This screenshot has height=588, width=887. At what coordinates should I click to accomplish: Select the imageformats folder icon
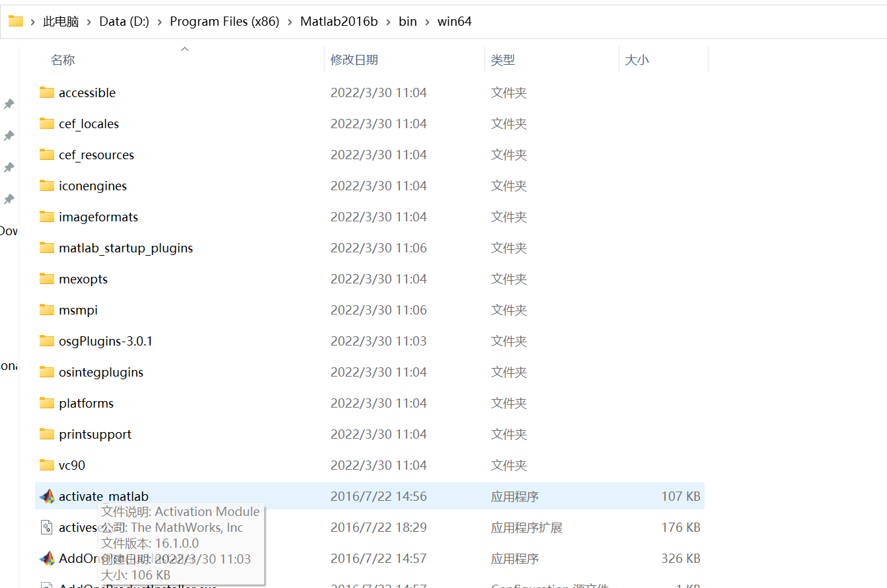[46, 217]
